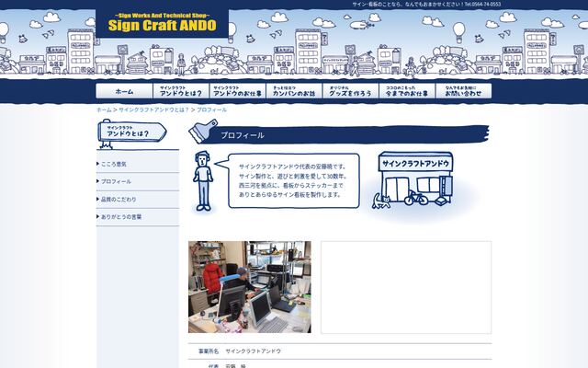Click the サインクラフトアンドウ table value
Image resolution: width=588 pixels, height=368 pixels.
[x=254, y=351]
